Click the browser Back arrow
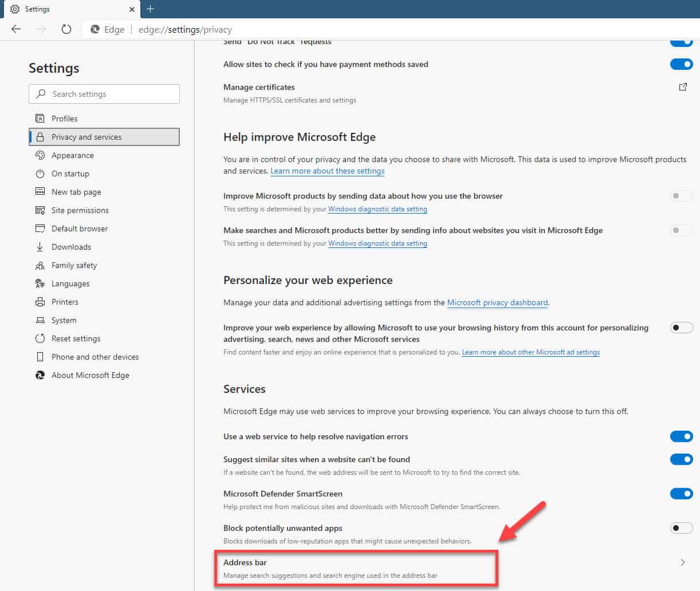The height and width of the screenshot is (591, 700). pos(16,29)
